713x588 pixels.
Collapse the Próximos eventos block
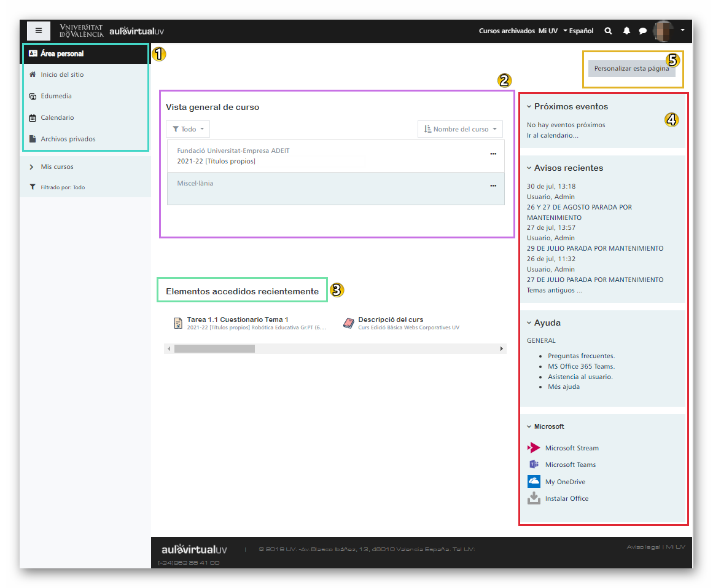pyautogui.click(x=529, y=106)
